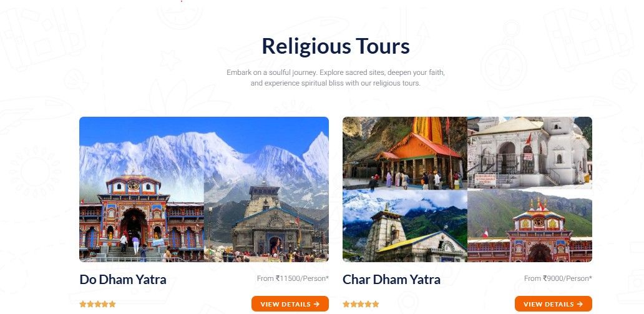Click the From ₹9000/Person price text
644x314 pixels.
[558, 278]
